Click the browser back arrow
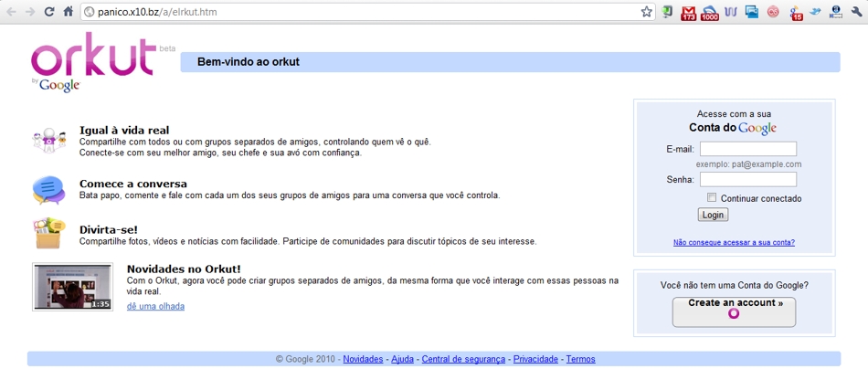 click(x=11, y=12)
